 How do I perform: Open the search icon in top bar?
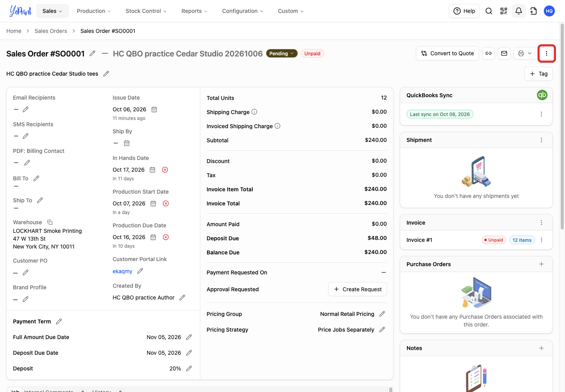489,11
